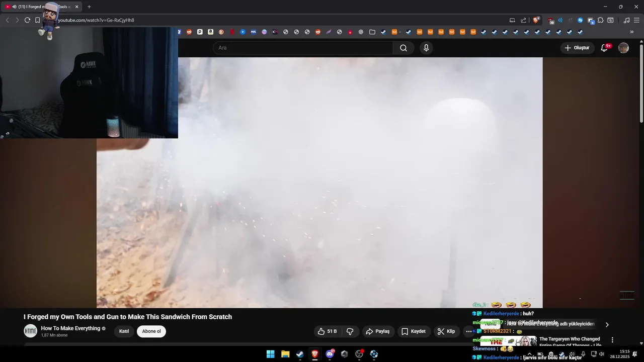644x362 pixels.
Task: Click the Abone ol subscribe button
Action: click(151, 331)
